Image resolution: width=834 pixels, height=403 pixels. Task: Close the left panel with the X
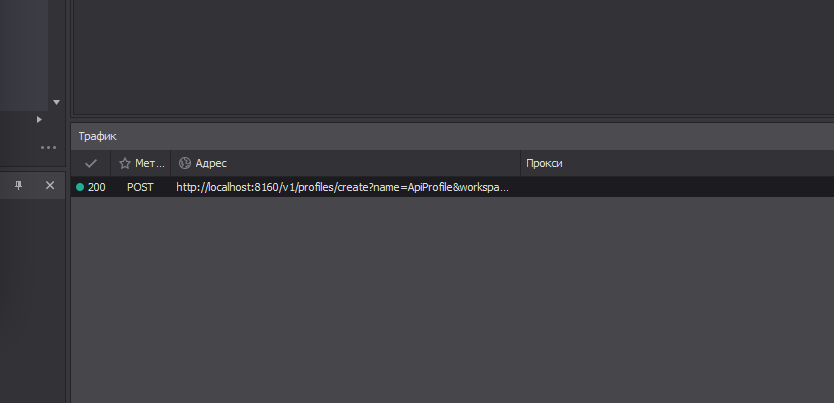(x=50, y=185)
